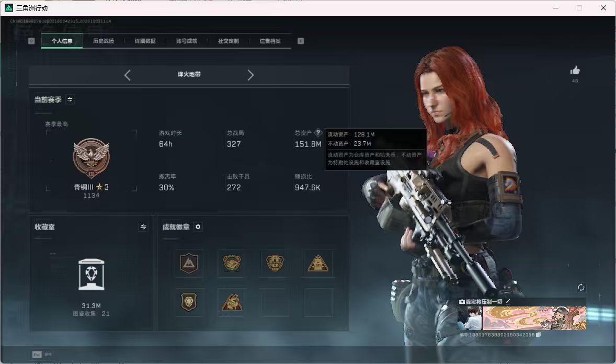Click the swap icon next to 当前赛季

70,99
